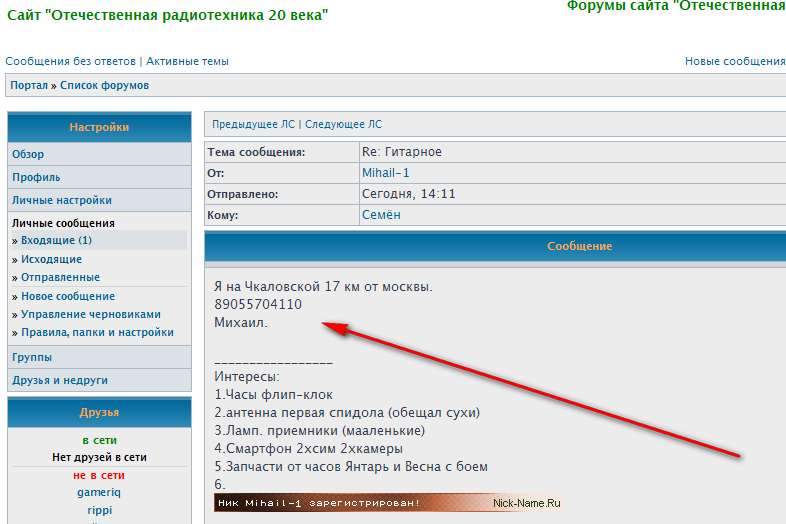Screen dimensions: 786x524
Task: Click the signature name "Михаил."
Action: [x=241, y=322]
